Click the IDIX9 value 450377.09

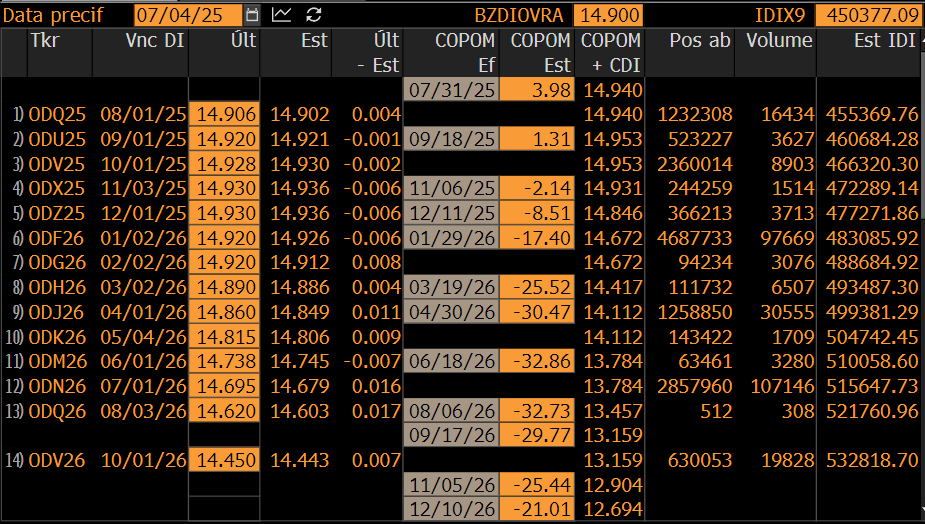coord(870,15)
